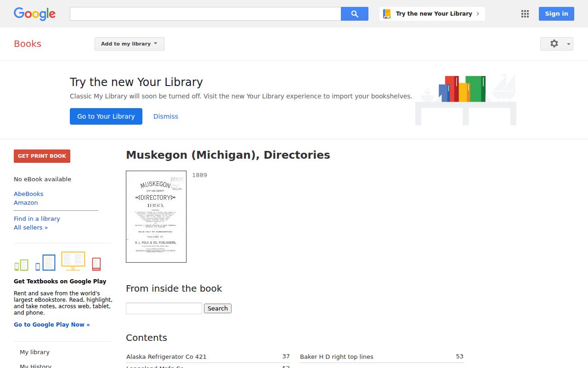Open Find in a library
The image size is (588, 368).
click(x=37, y=218)
